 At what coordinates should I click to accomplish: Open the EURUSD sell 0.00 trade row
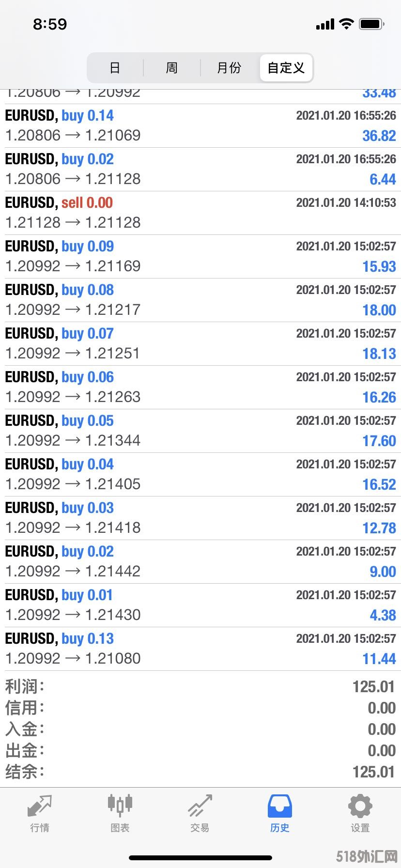click(200, 213)
